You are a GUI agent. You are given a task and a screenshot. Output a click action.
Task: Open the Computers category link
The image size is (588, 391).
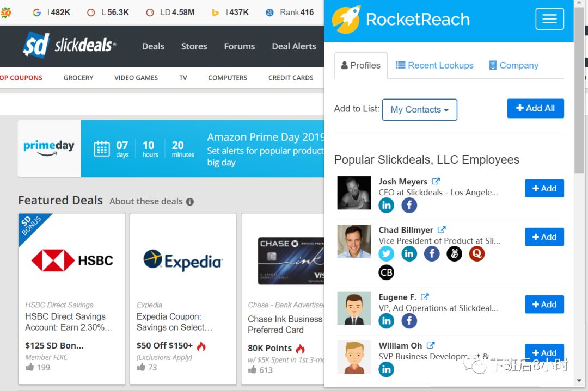pyautogui.click(x=228, y=78)
